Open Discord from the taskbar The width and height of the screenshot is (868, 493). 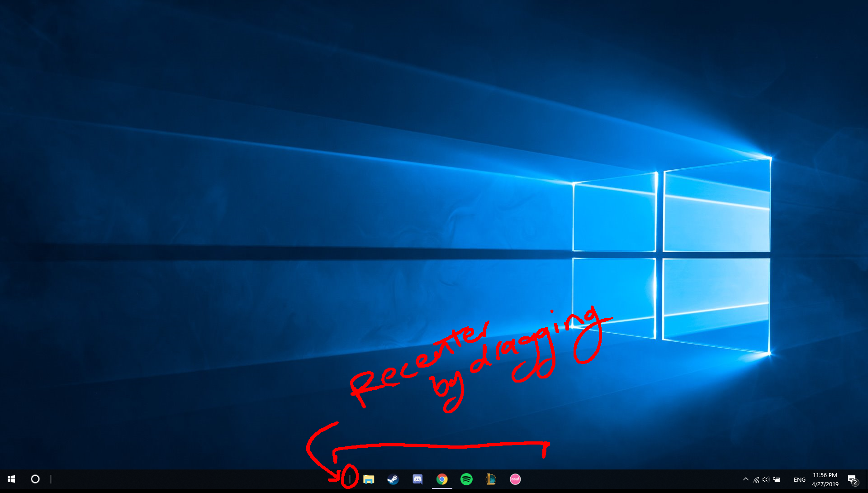(x=417, y=479)
